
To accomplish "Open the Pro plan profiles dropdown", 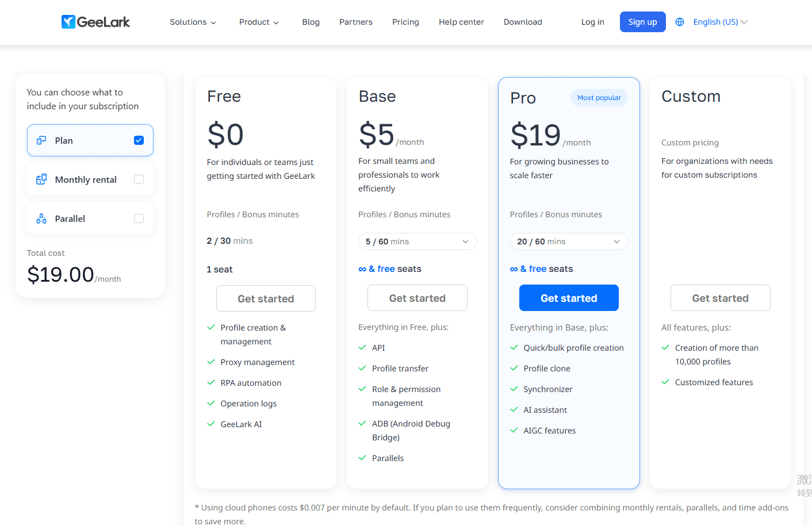I will tap(568, 241).
